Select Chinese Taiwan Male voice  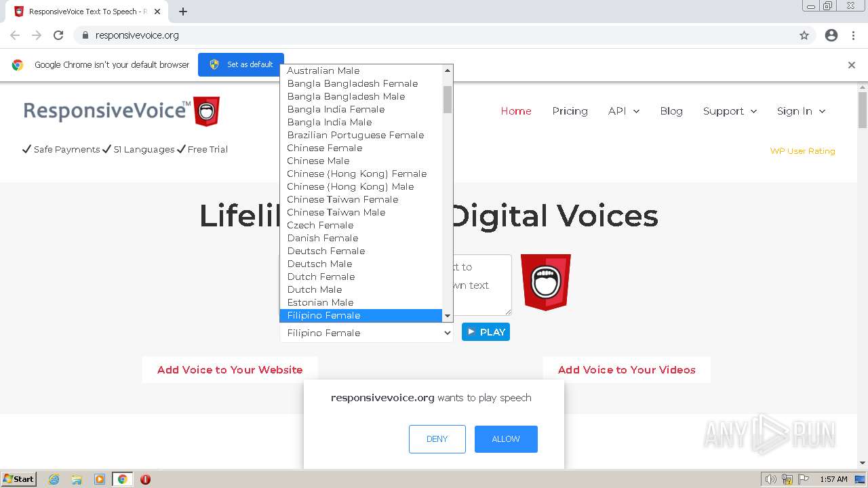pyautogui.click(x=361, y=212)
